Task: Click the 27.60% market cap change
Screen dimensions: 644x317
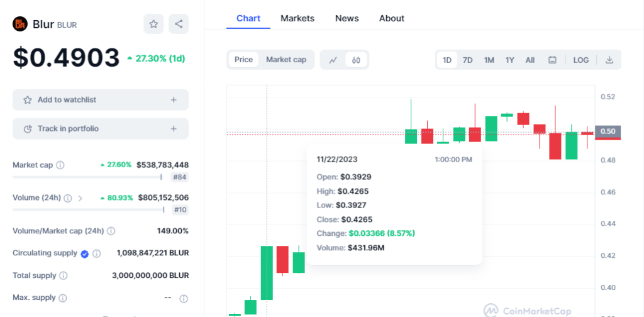Action: click(x=116, y=165)
